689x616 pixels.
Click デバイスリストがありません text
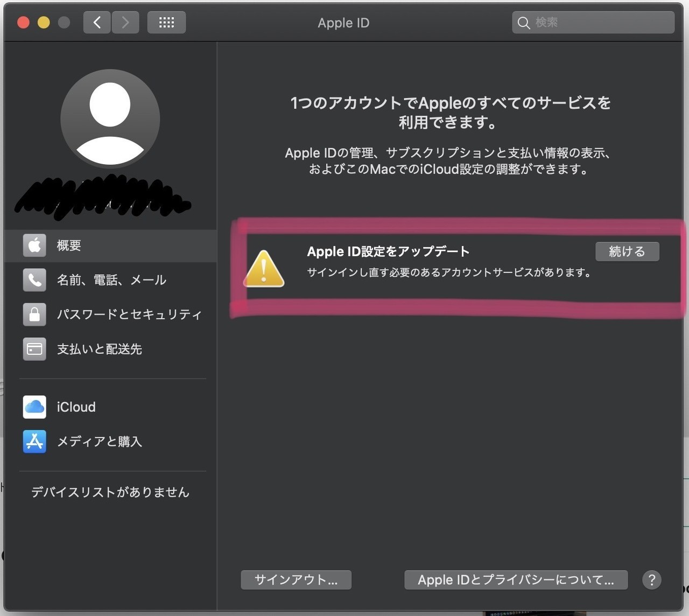point(110,492)
